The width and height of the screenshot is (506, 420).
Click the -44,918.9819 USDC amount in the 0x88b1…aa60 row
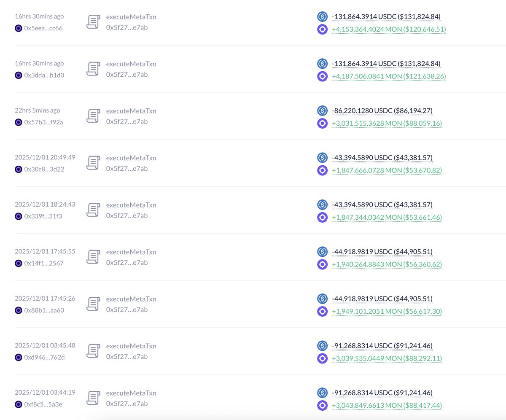point(382,299)
